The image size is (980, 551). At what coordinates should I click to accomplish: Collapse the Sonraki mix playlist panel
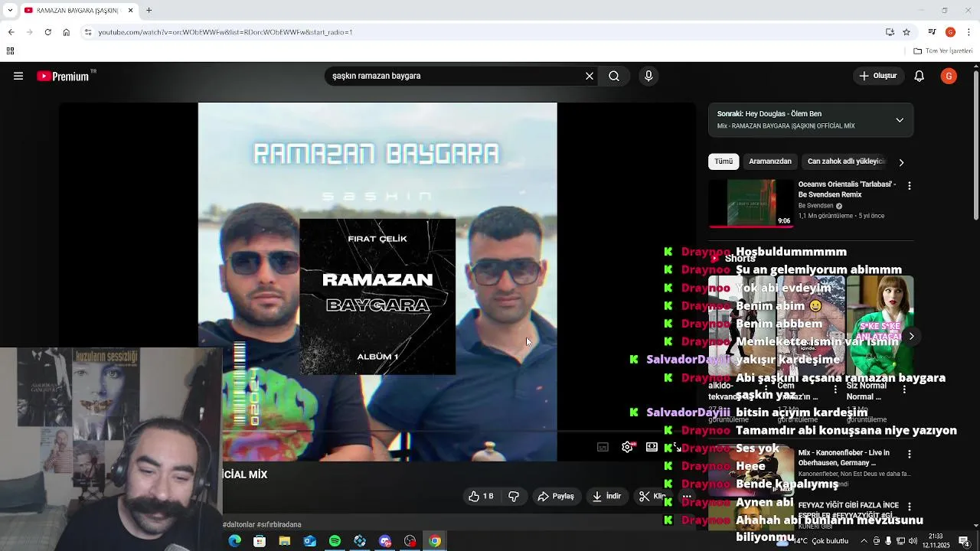(900, 120)
